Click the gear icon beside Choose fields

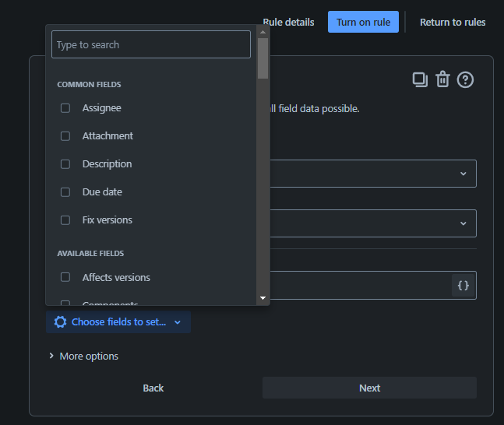[x=60, y=322]
